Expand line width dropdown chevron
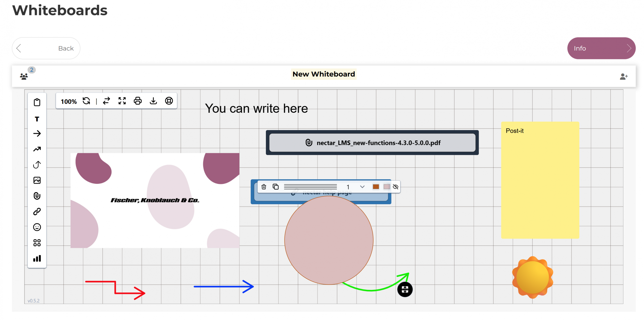Viewport: 644px width, 320px height. pyautogui.click(x=362, y=187)
